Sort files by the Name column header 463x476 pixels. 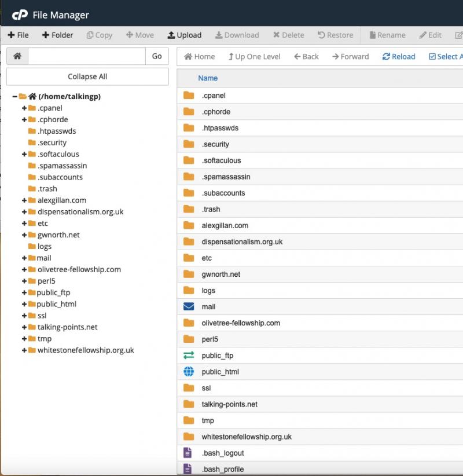(208, 78)
